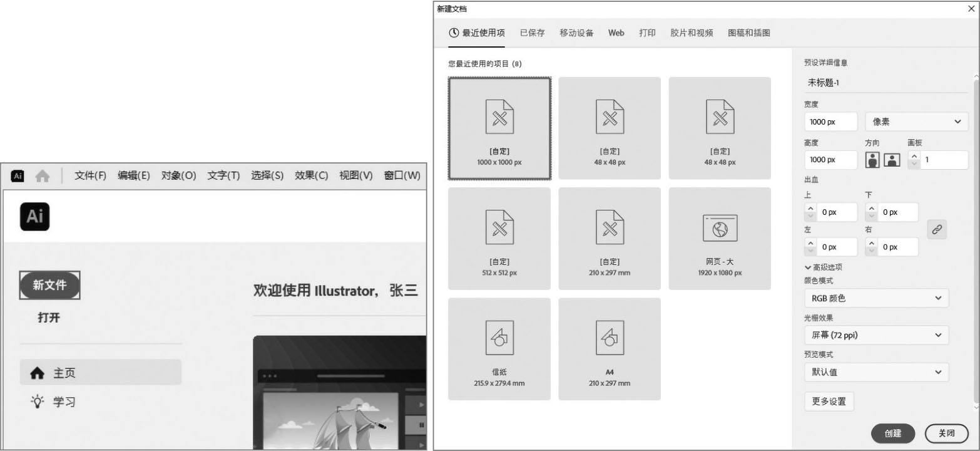
Task: Click the large Ai logo on the home screen
Action: (35, 217)
